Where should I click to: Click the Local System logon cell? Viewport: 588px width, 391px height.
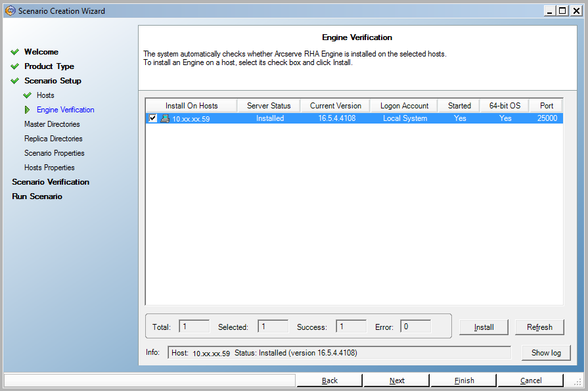[405, 118]
